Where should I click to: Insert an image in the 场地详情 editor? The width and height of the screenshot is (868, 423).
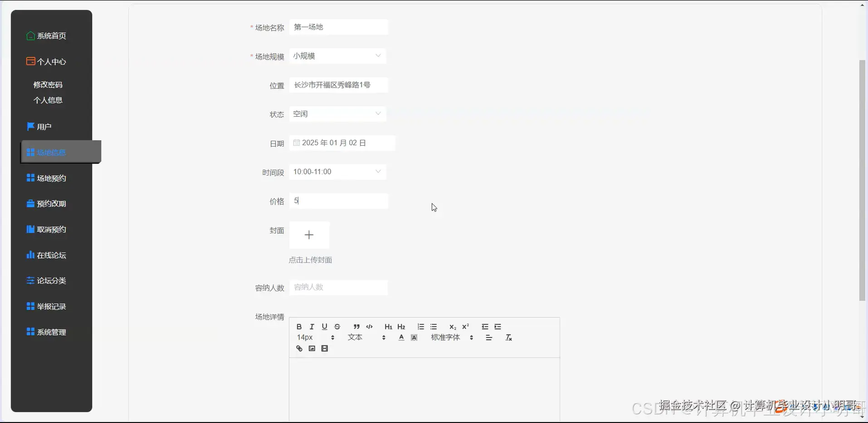coord(312,348)
